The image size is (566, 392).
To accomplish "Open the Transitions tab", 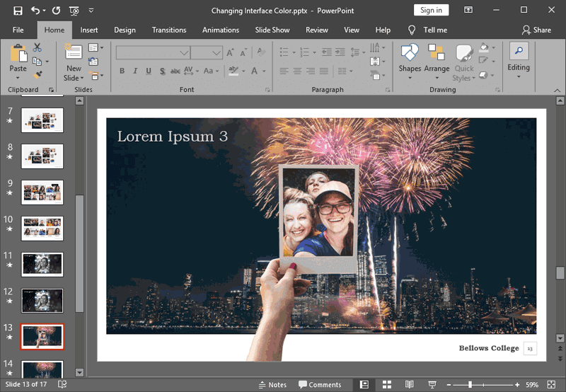I will (x=169, y=30).
